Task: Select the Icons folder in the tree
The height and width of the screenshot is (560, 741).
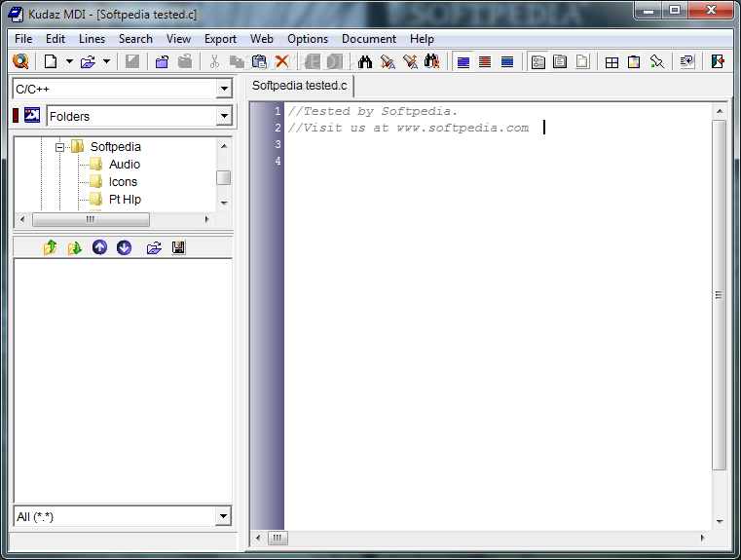Action: tap(123, 182)
